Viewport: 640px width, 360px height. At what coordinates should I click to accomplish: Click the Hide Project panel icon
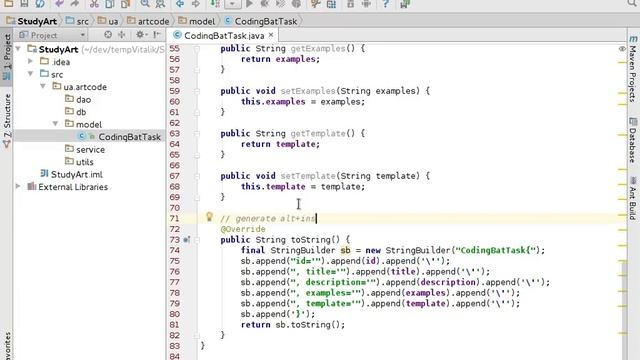[157, 35]
